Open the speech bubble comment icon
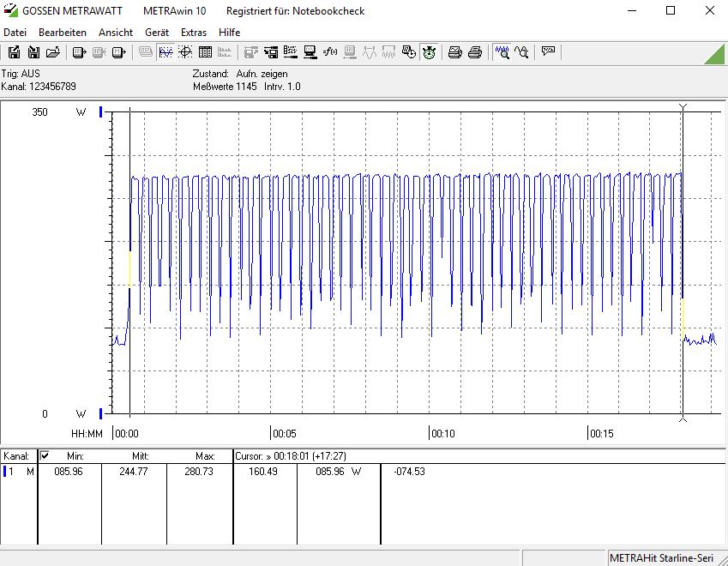 548,52
